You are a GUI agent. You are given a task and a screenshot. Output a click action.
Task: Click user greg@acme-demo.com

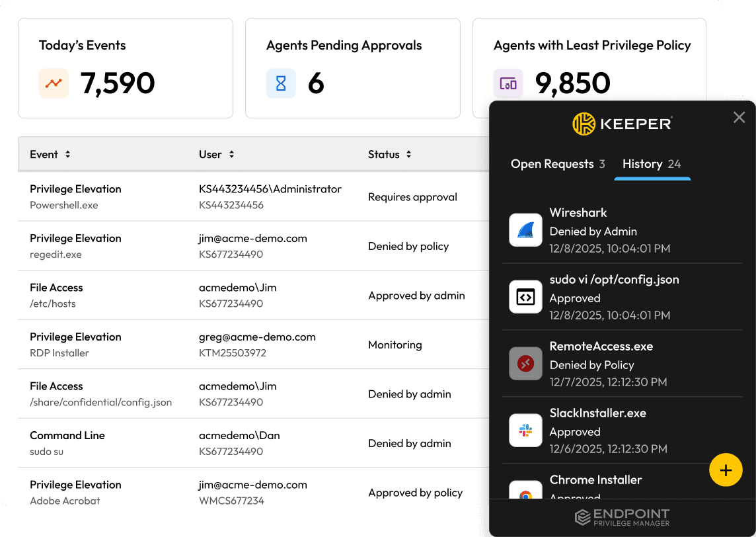tap(257, 337)
